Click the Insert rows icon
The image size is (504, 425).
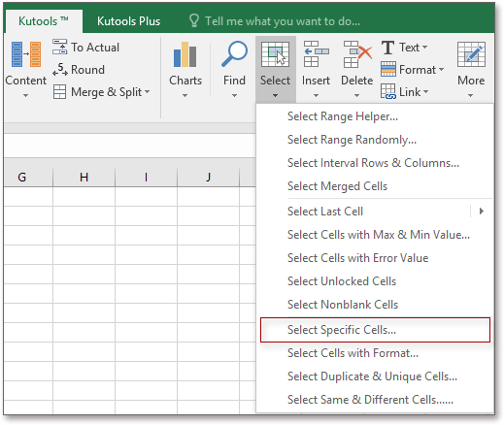(x=316, y=54)
